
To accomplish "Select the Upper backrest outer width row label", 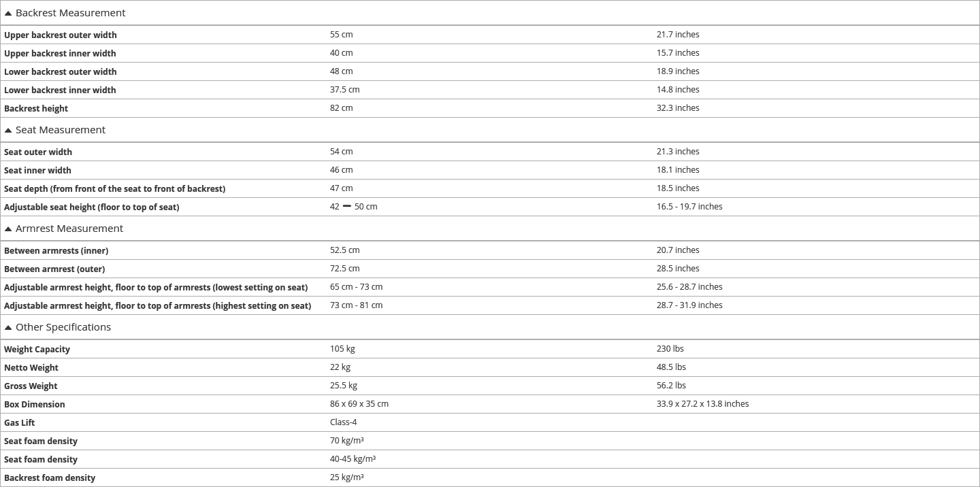I will [61, 35].
